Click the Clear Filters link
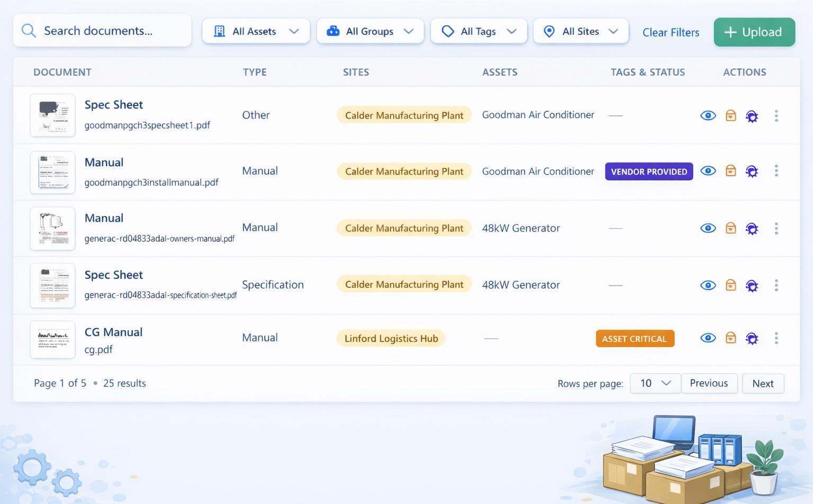 click(671, 32)
